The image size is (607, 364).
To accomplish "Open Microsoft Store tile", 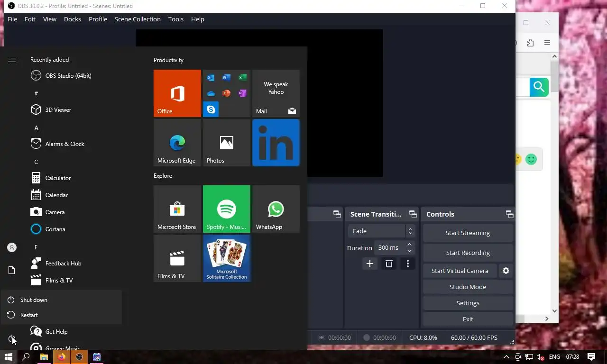I will 177,209.
